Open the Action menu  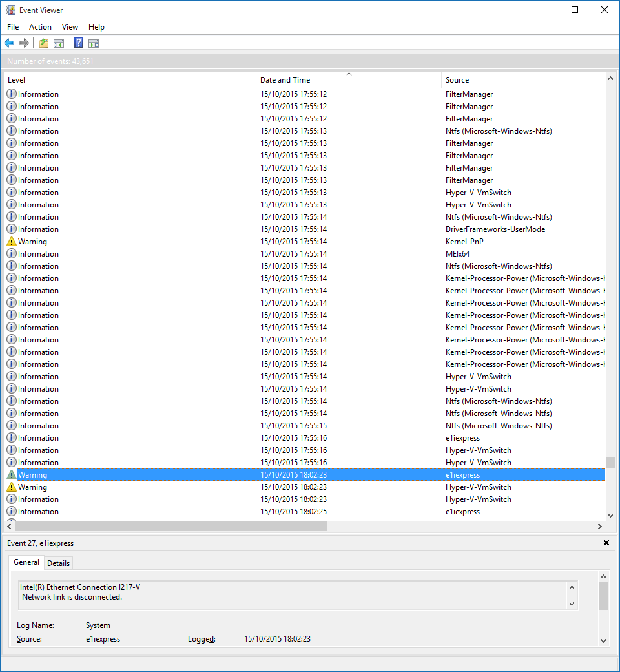tap(40, 27)
